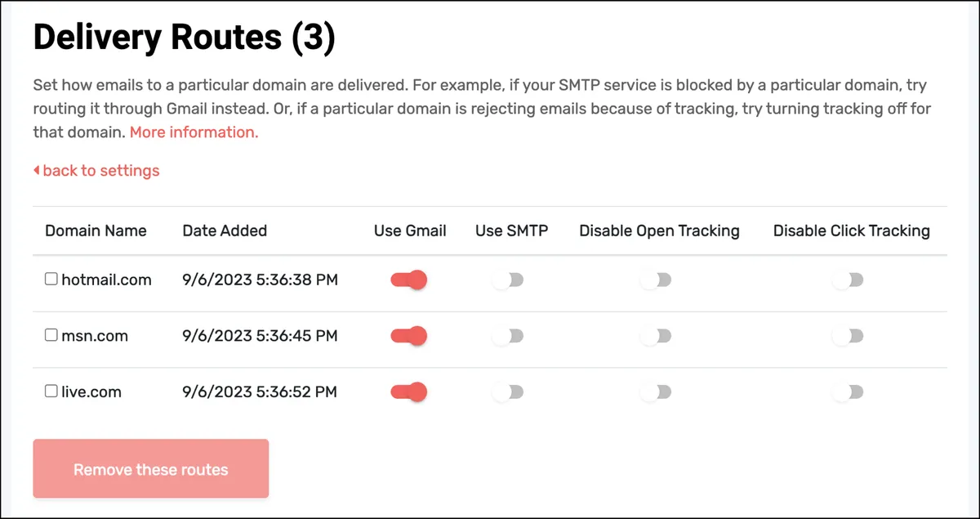Image resolution: width=980 pixels, height=519 pixels.
Task: Toggle Disable Open Tracking for hotmail.com
Action: click(x=656, y=280)
